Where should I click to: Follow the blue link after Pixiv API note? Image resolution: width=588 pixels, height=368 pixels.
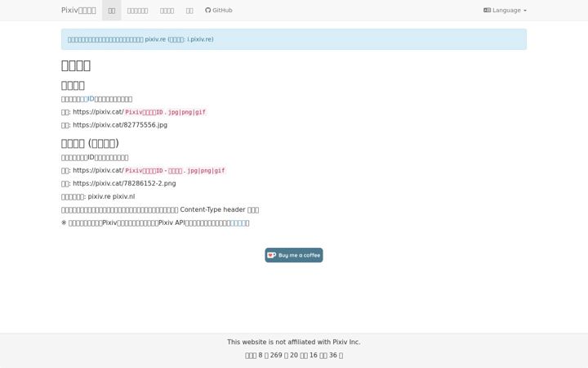[238, 222]
